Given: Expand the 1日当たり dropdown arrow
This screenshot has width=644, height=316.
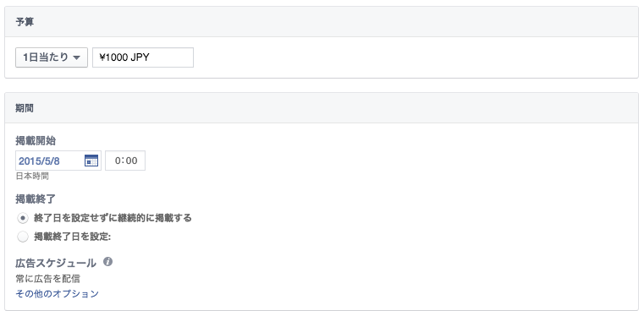Looking at the screenshot, I should 76,57.
